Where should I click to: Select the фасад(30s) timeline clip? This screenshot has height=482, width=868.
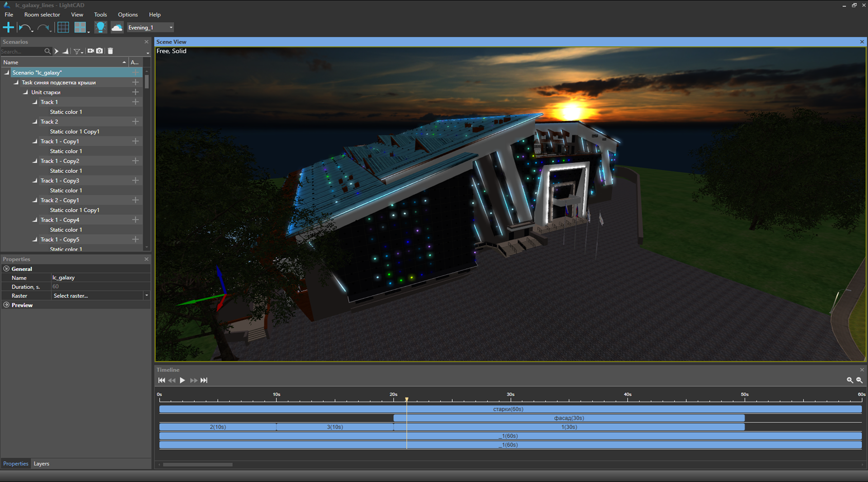point(568,418)
